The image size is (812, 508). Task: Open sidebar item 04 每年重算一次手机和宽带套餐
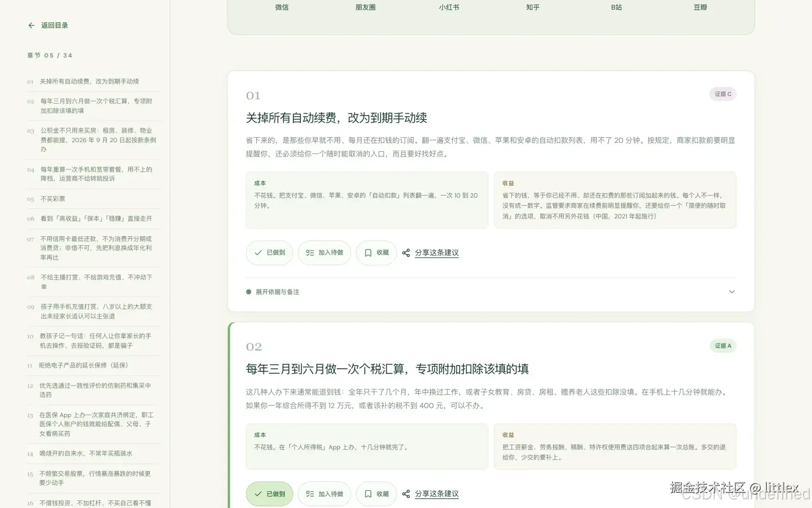(93, 174)
